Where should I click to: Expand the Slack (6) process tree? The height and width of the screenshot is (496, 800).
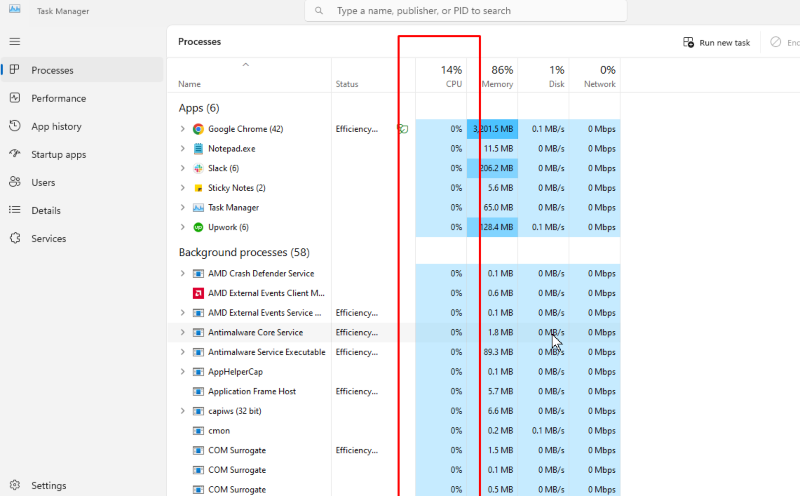pyautogui.click(x=182, y=168)
